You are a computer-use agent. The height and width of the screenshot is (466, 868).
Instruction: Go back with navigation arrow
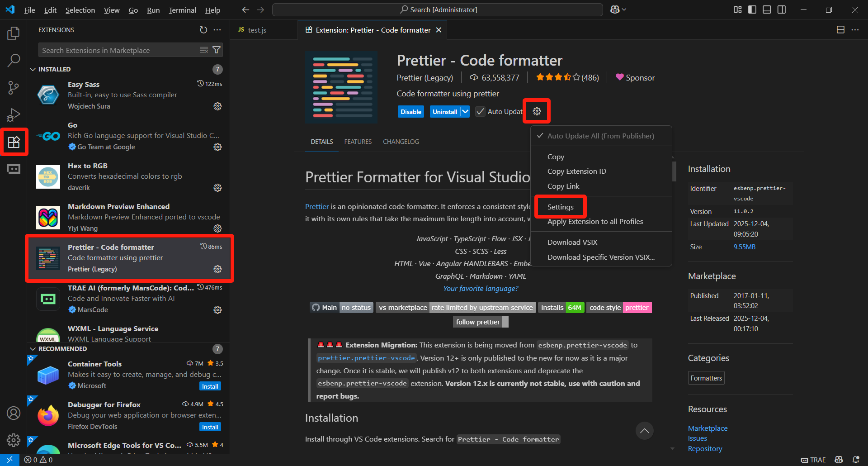(245, 10)
